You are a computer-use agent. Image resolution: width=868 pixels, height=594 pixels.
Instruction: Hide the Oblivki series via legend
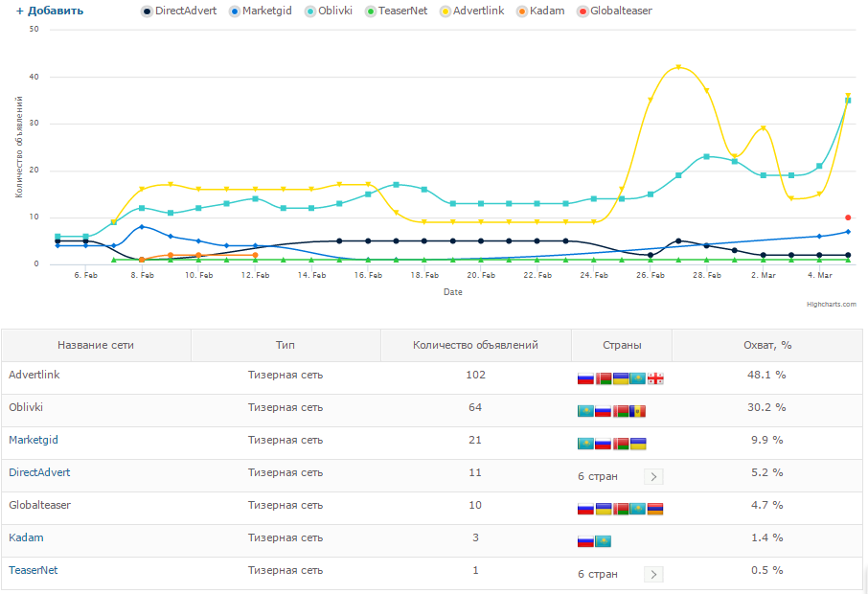[x=329, y=11]
